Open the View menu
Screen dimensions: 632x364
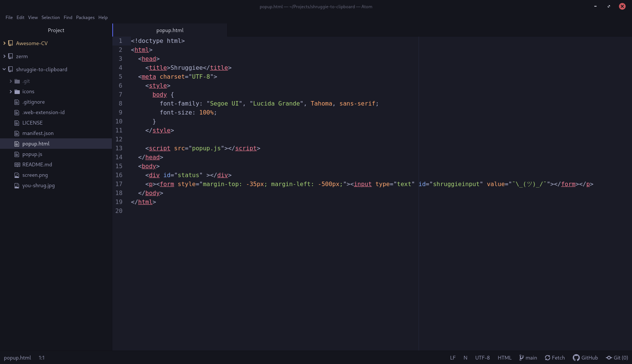(x=33, y=18)
